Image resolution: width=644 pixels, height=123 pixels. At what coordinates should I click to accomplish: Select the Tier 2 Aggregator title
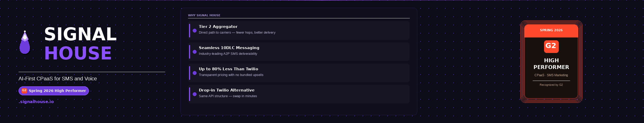click(x=218, y=27)
